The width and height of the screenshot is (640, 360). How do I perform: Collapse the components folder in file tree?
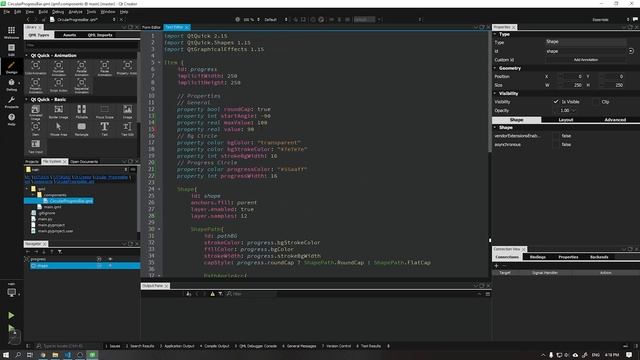(x=33, y=195)
